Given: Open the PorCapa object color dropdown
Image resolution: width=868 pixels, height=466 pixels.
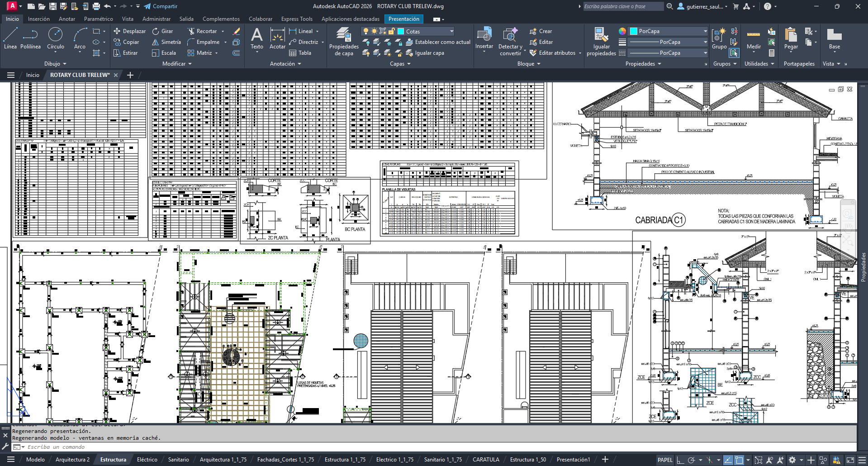Looking at the screenshot, I should (704, 31).
